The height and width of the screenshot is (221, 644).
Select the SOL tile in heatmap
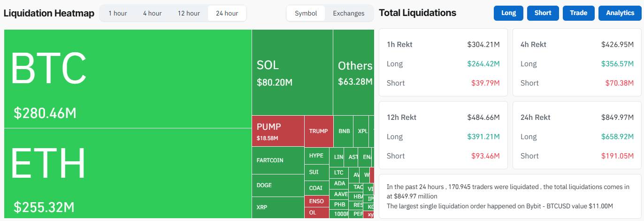click(x=292, y=72)
